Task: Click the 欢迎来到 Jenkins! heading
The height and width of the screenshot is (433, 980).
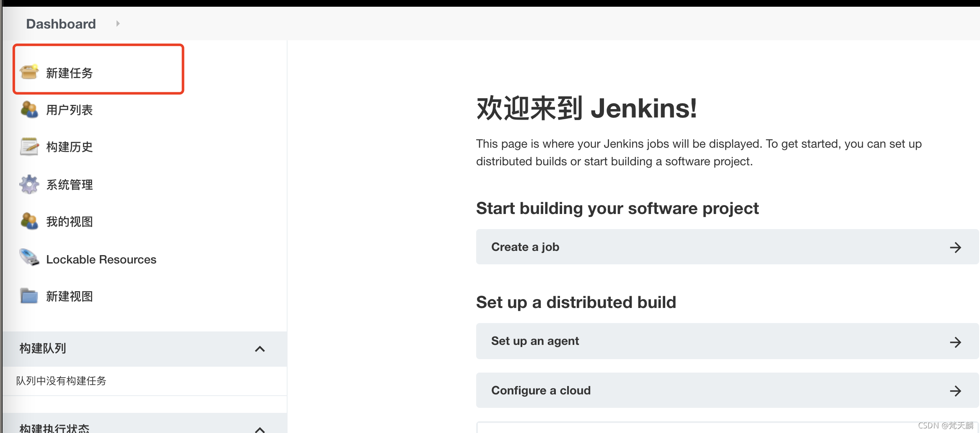Action: coord(586,108)
